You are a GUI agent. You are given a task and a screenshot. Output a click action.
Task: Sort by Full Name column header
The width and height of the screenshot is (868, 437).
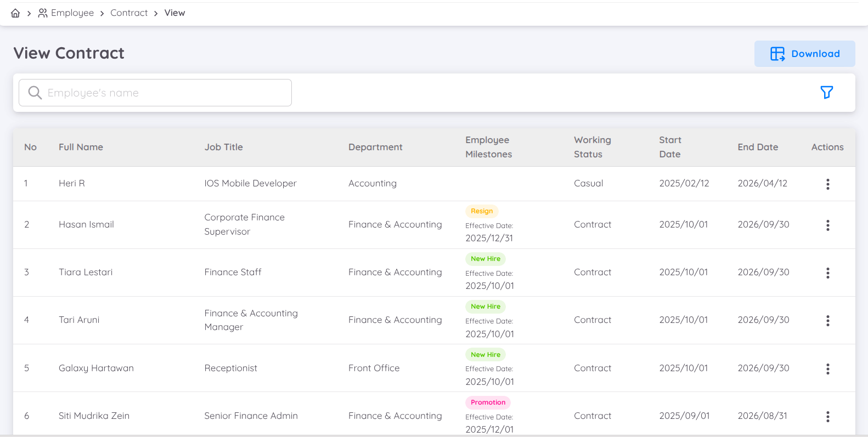click(81, 147)
